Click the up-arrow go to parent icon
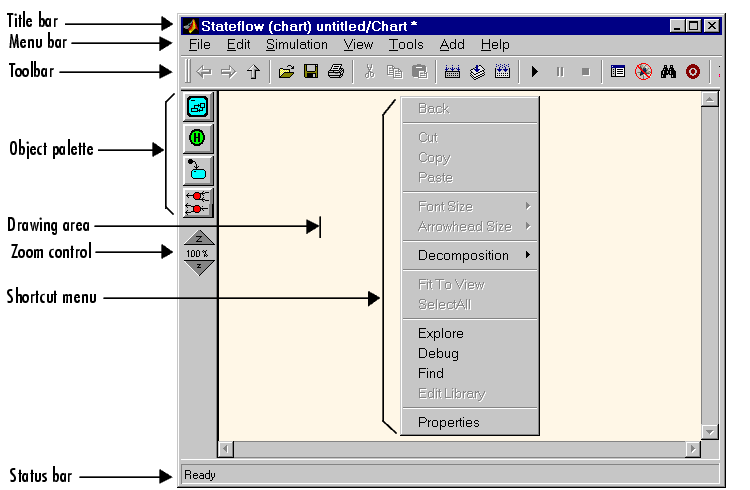The width and height of the screenshot is (750, 490). tap(253, 72)
